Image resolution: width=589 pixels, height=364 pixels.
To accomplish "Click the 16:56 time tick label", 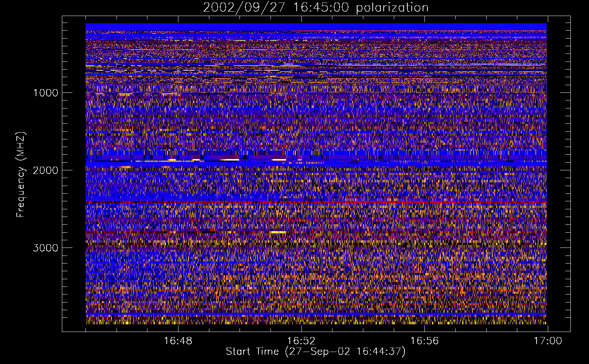I will (424, 341).
